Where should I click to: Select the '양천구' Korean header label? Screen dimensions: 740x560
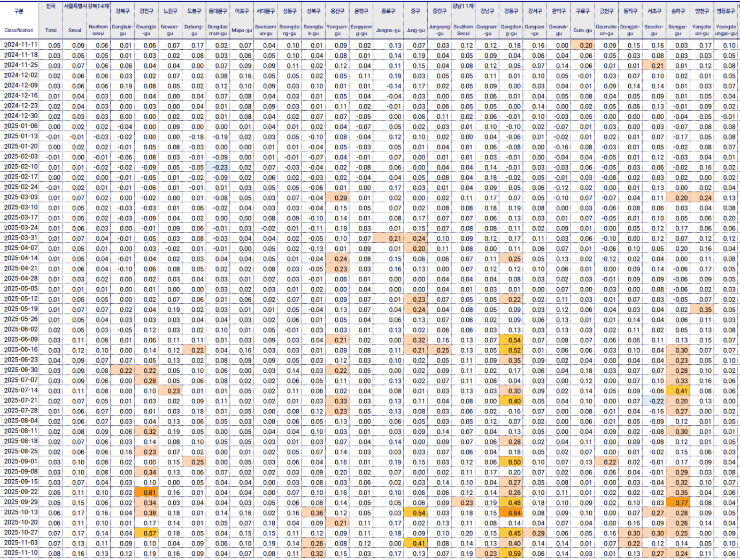(x=702, y=11)
